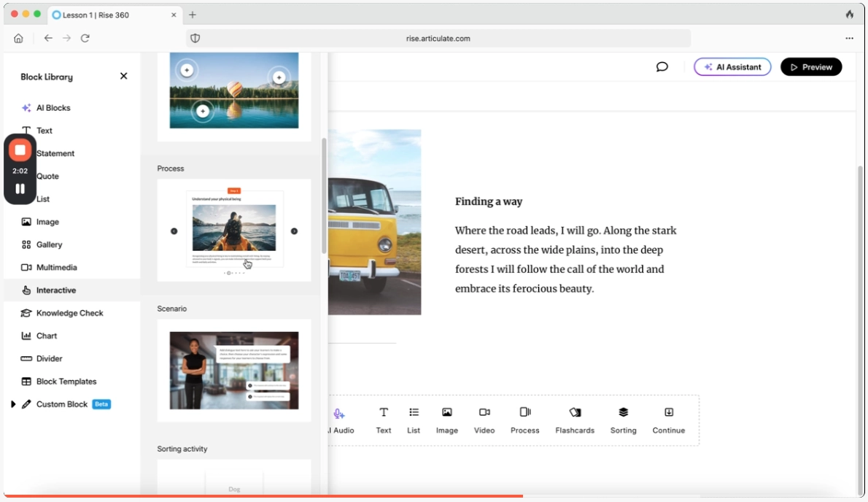868x502 pixels.
Task: Add a Continue block
Action: 668,420
